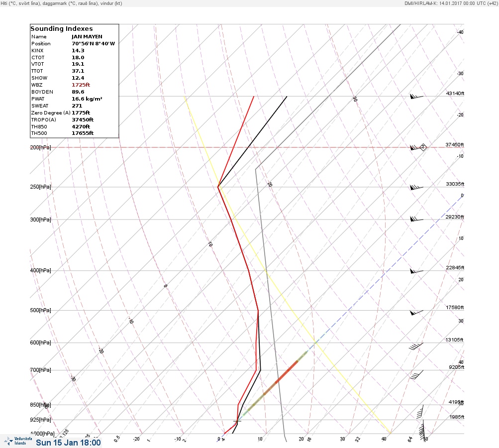Click the TH500 value 17655ft
499x448 pixels.
pos(83,133)
